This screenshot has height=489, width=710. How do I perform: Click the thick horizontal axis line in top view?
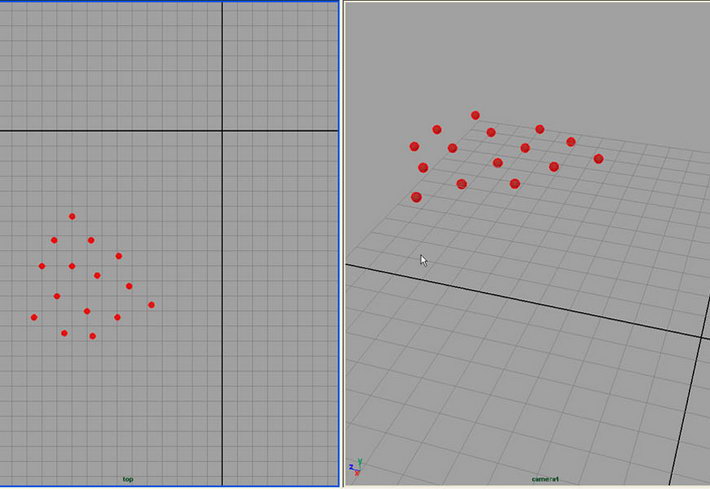coord(100,130)
